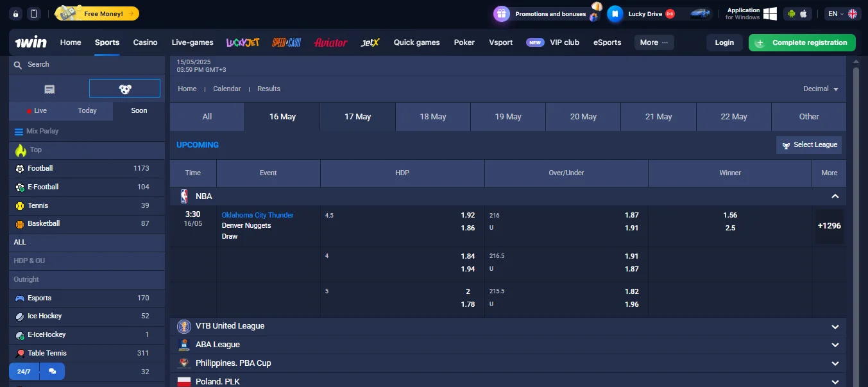Collapse the NBA league section
This screenshot has width=868, height=387.
[x=835, y=196]
